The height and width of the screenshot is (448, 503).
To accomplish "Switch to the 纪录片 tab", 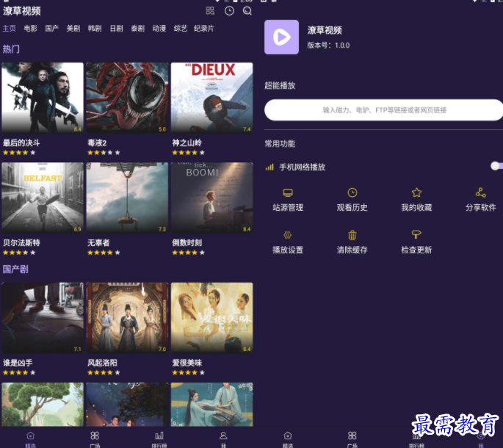I will (203, 28).
